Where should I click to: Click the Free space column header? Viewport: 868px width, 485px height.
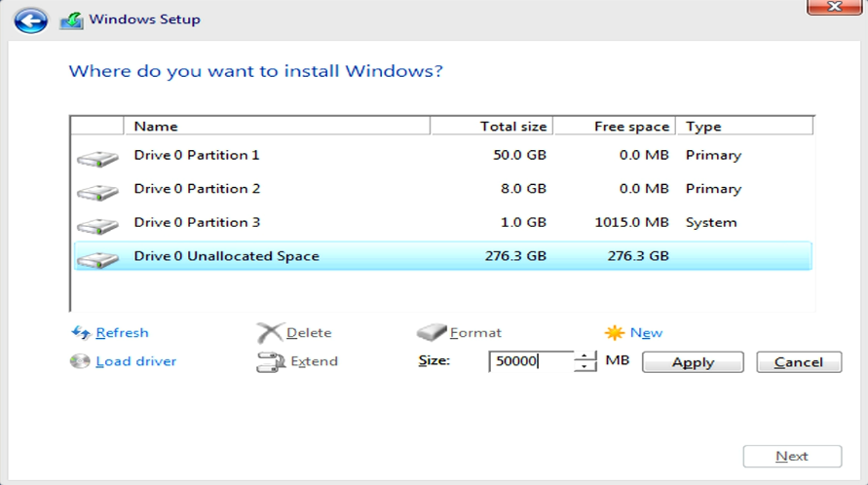[615, 127]
